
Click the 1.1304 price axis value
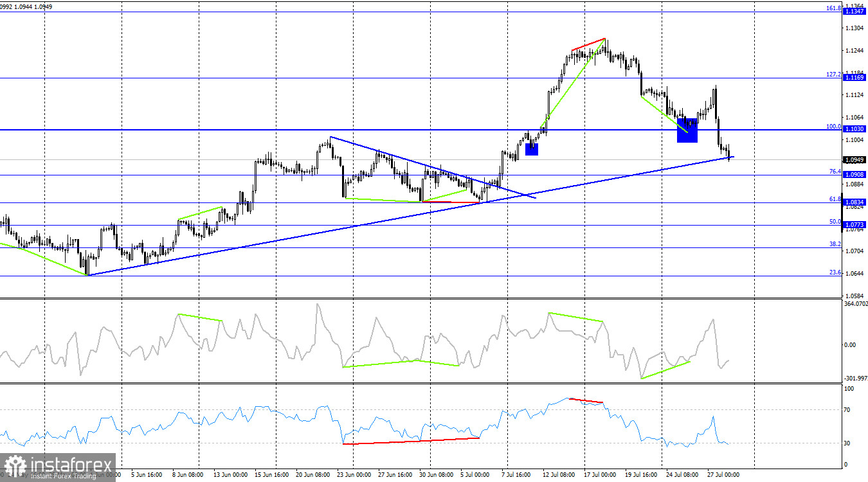pos(855,28)
